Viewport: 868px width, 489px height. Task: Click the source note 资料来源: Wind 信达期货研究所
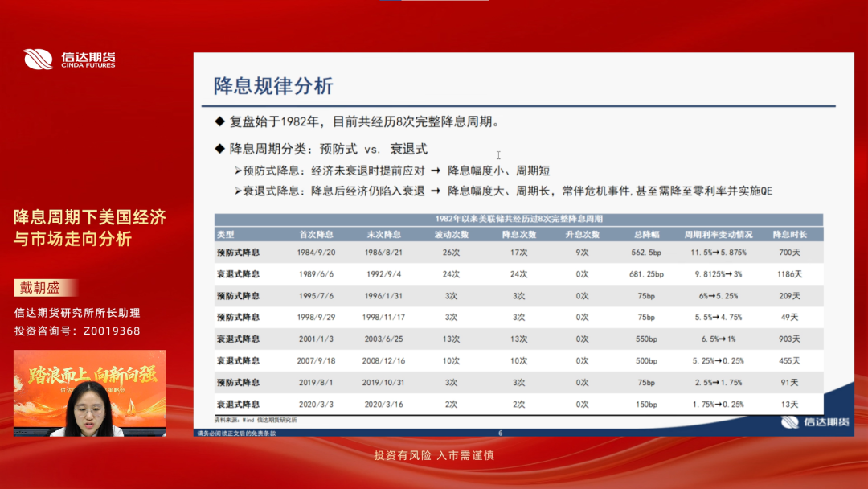point(256,421)
